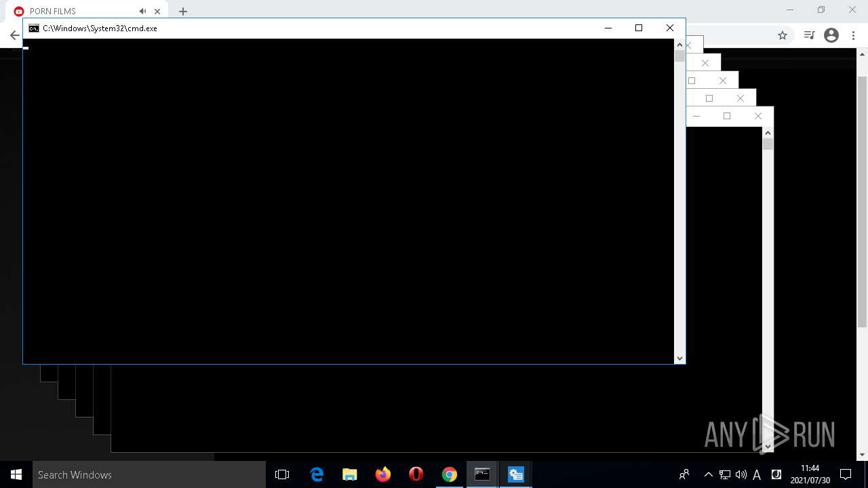This screenshot has height=488, width=868.
Task: Open the Action Center notifications icon
Action: tap(846, 474)
